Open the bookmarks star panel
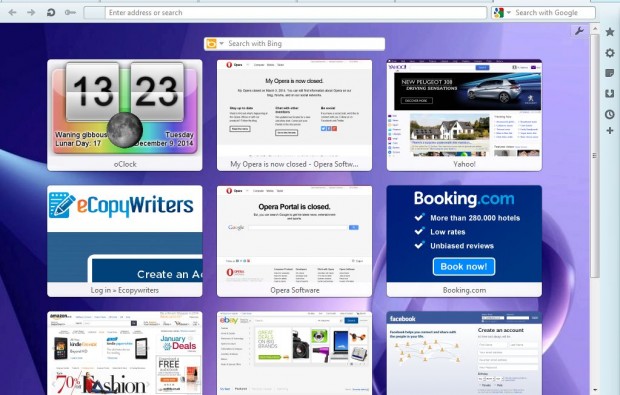This screenshot has width=620, height=395. [610, 32]
